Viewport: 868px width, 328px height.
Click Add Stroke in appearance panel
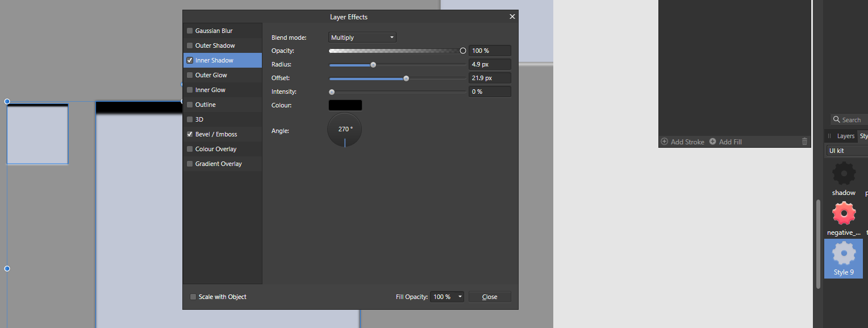682,142
